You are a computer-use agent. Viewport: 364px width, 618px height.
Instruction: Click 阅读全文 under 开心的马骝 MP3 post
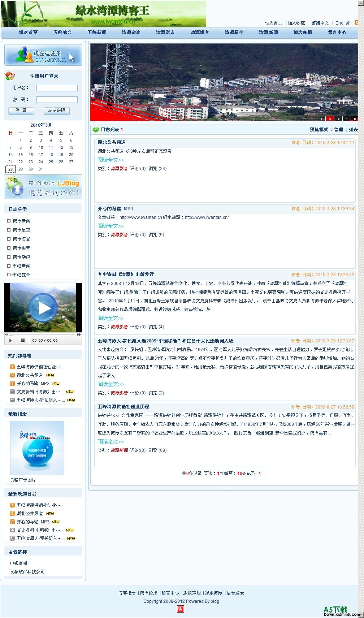pos(110,226)
